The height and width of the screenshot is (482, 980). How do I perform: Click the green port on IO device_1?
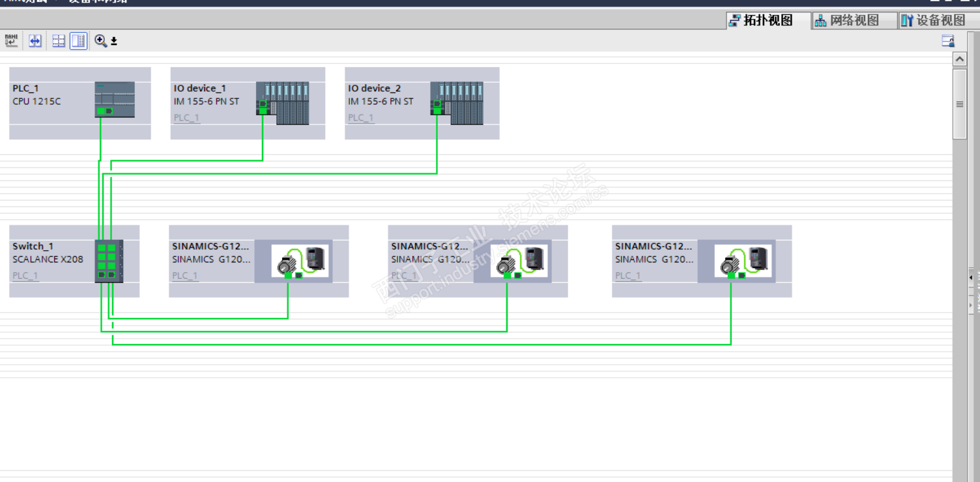click(263, 111)
